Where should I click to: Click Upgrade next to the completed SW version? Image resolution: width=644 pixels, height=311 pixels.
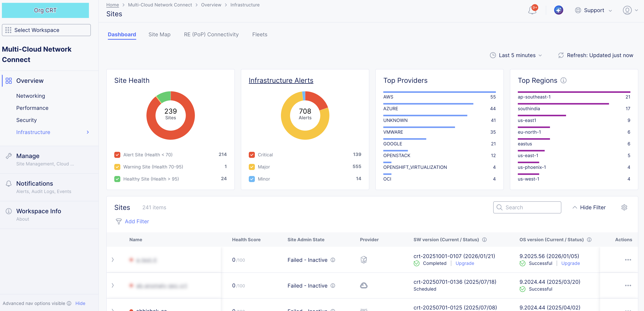pyautogui.click(x=465, y=263)
